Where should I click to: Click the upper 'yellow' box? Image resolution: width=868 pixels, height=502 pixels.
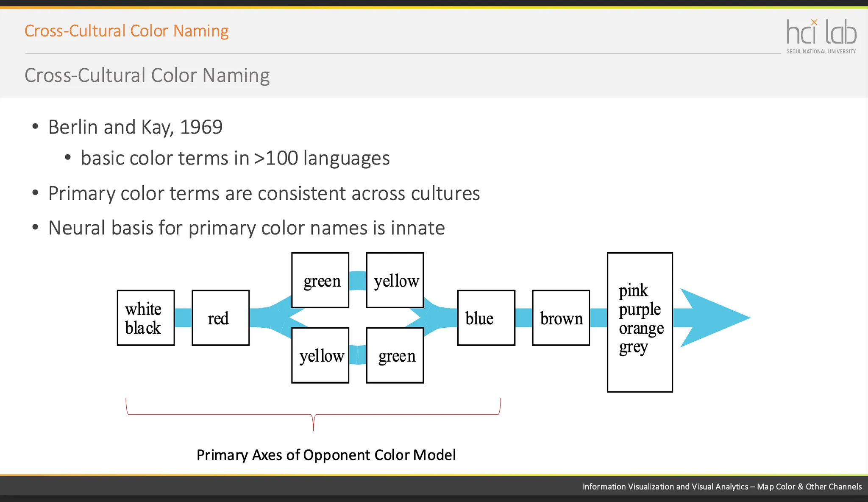pyautogui.click(x=395, y=280)
